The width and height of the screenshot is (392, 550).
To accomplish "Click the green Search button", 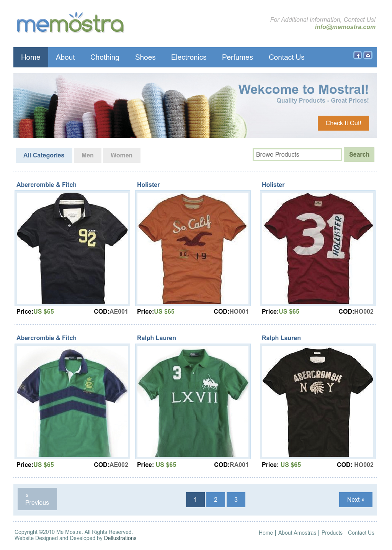I will 359,154.
